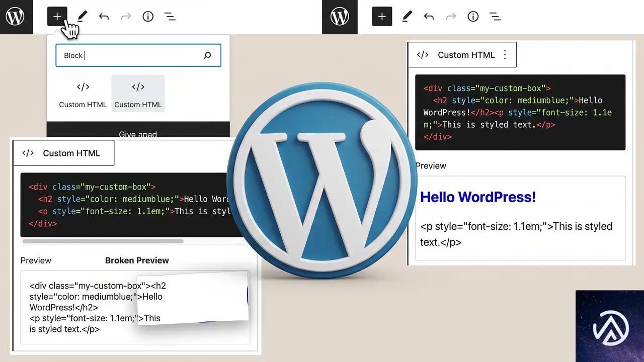The width and height of the screenshot is (644, 362).
Task: Open List View in the left editor
Action: [170, 17]
